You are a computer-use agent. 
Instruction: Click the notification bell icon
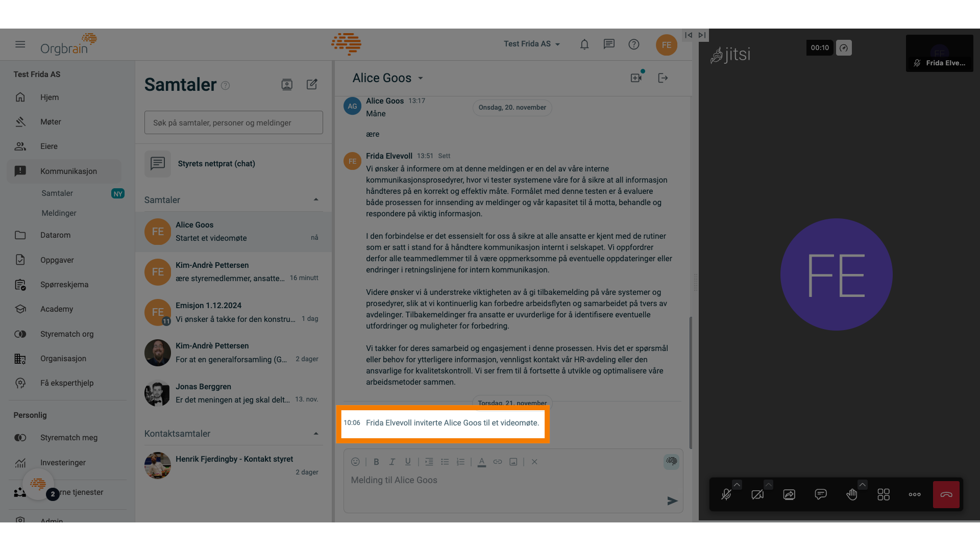[x=583, y=44]
